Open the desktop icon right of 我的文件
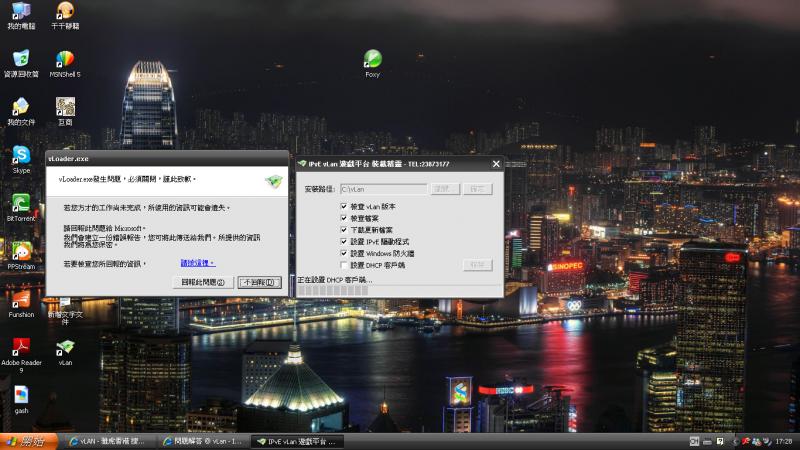This screenshot has width=800, height=450. (65, 111)
